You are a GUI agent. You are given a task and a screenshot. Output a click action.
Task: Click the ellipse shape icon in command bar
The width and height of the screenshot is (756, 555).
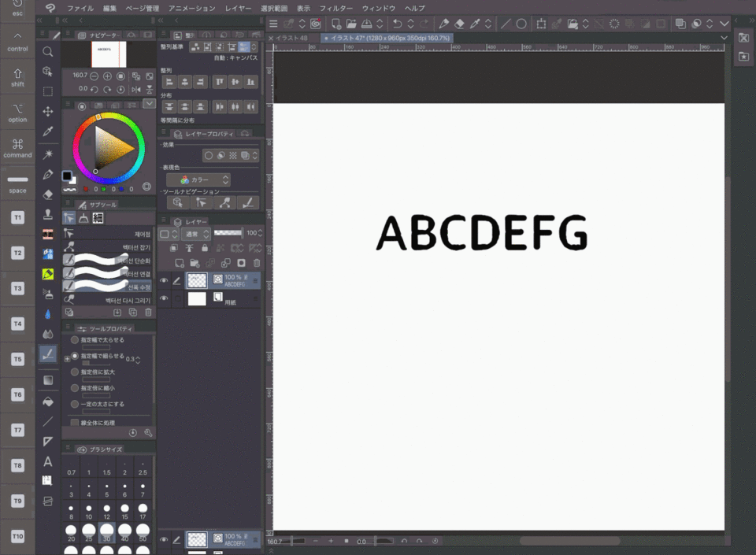tap(521, 24)
